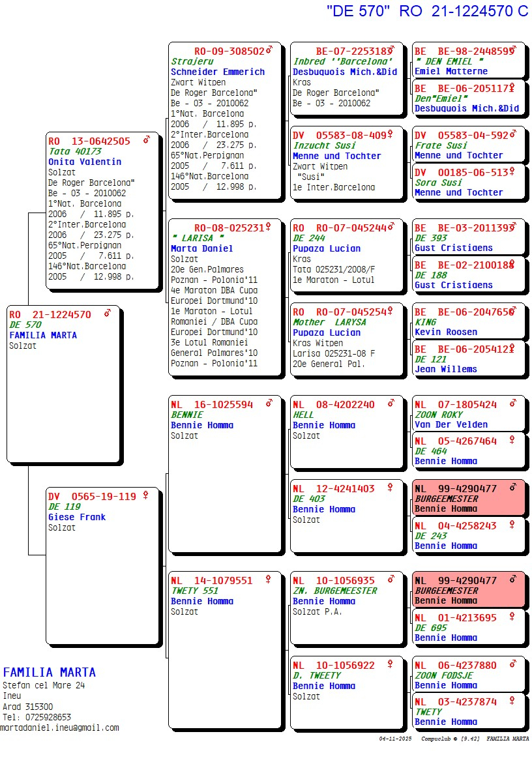Click male symbol next to NL 16-1025594

pyautogui.click(x=269, y=404)
